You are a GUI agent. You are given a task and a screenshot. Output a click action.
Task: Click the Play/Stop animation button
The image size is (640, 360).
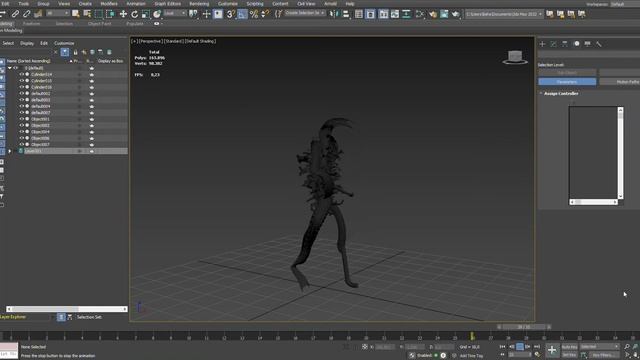tap(520, 347)
